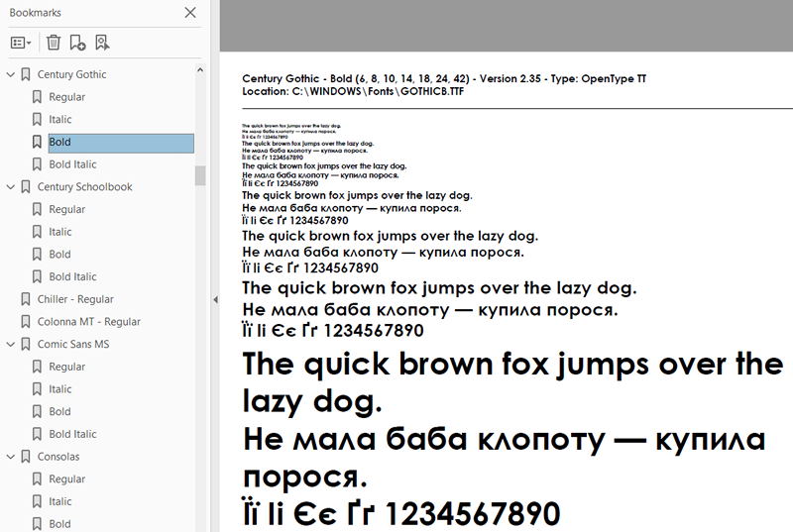Collapse the Consolas bookmark group
This screenshot has width=793, height=532.
tap(11, 457)
